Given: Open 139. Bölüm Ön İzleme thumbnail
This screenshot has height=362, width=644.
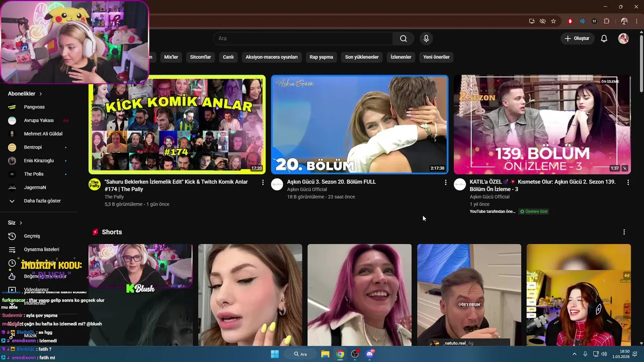Looking at the screenshot, I should coord(542,125).
